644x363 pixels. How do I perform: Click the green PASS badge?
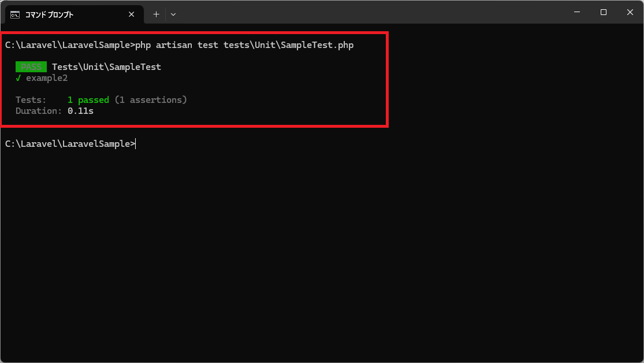31,67
